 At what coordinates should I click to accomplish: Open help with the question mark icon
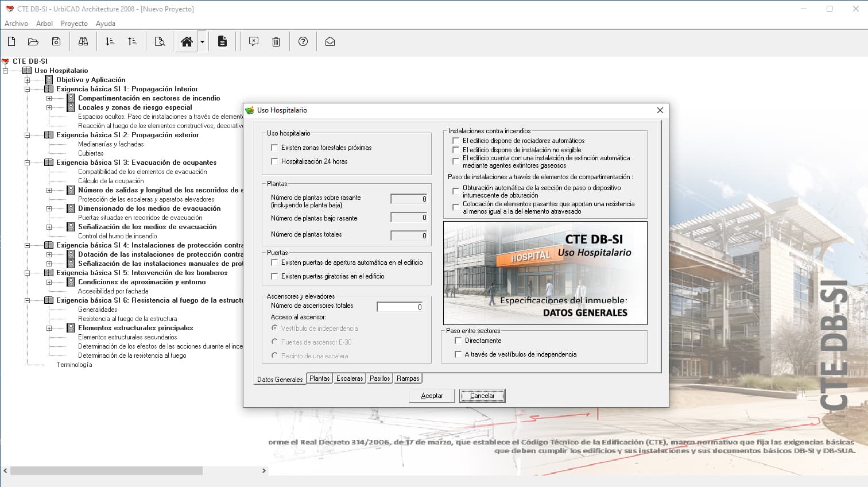tap(303, 41)
